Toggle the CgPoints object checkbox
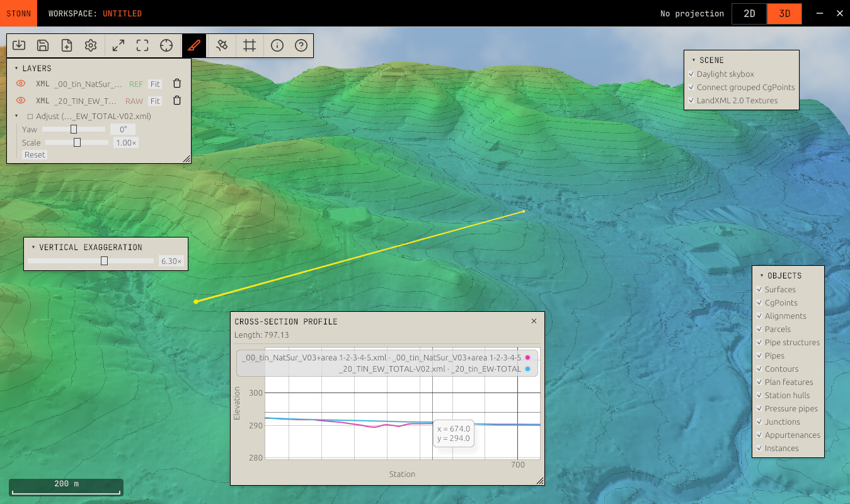 (x=759, y=303)
